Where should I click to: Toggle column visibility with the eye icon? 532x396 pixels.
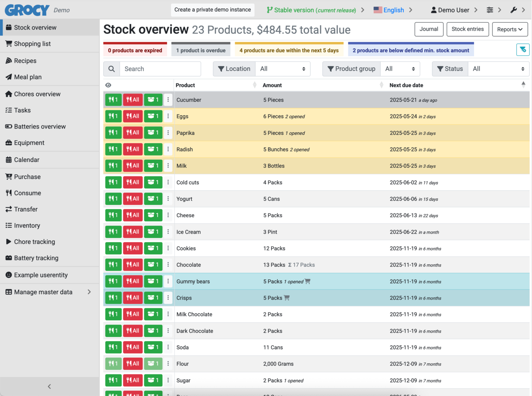(108, 85)
